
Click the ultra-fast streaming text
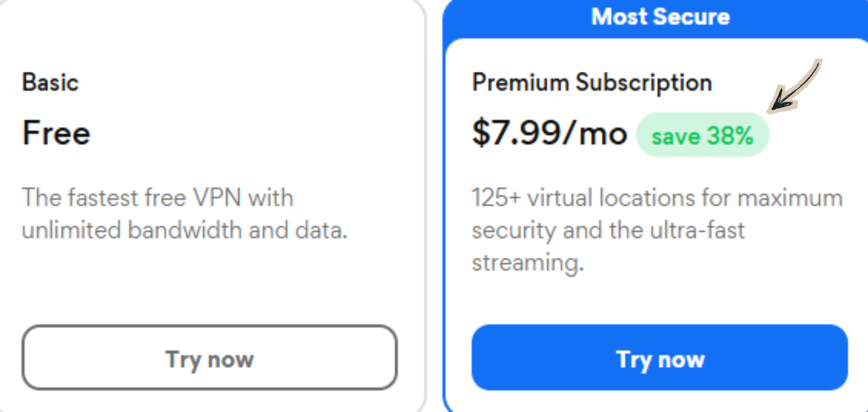[x=608, y=230]
